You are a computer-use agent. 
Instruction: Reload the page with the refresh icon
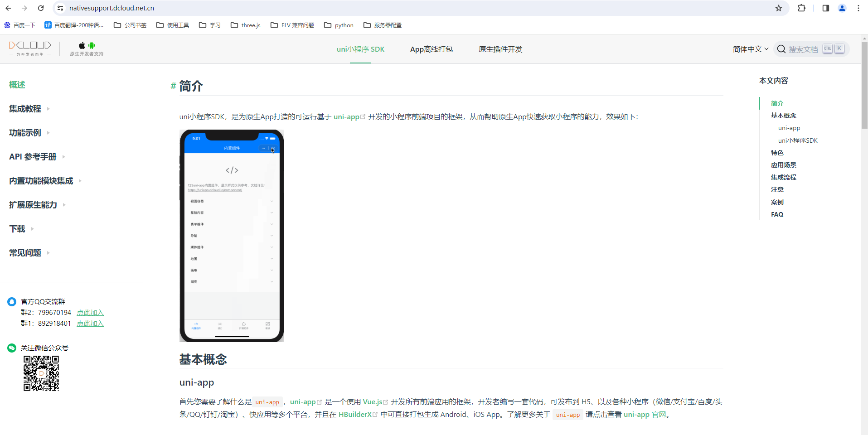[x=41, y=8]
